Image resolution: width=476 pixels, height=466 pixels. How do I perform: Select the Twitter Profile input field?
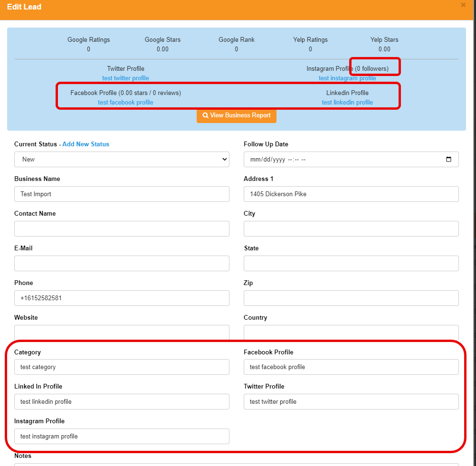click(x=351, y=402)
